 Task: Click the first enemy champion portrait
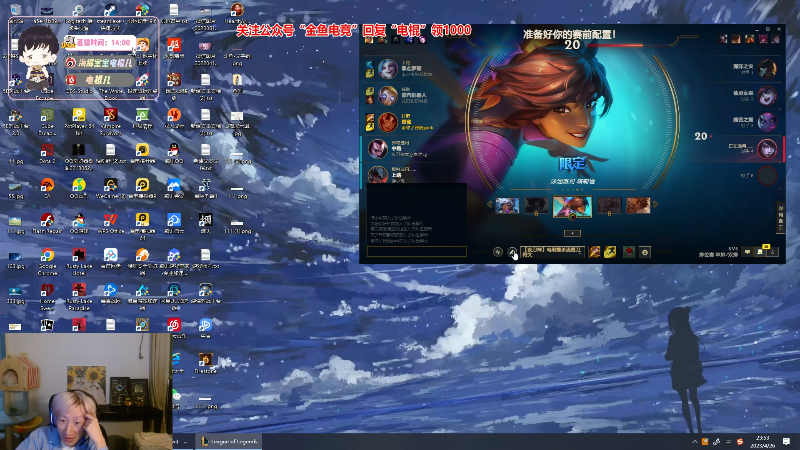[767, 68]
